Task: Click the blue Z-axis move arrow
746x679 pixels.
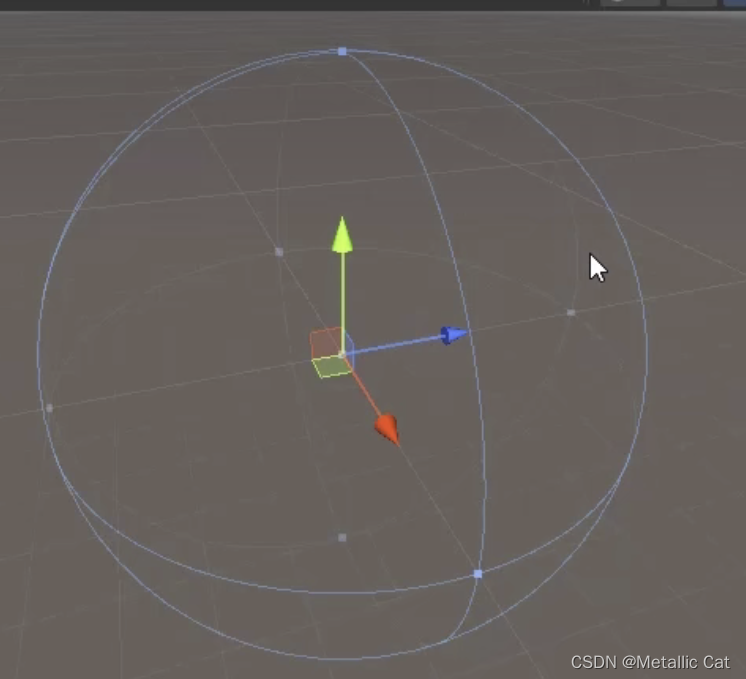Action: pos(454,335)
